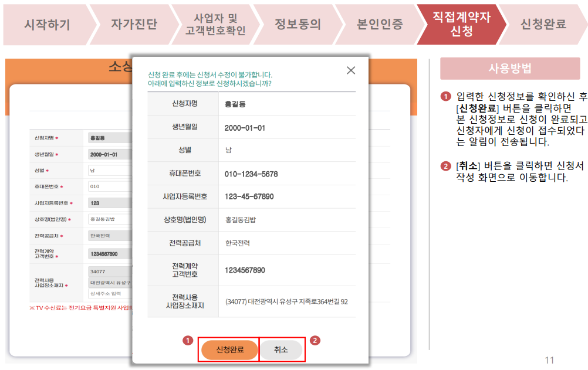Click the 취소 cancel button
Viewport: 588px width, 370px height.
281,348
